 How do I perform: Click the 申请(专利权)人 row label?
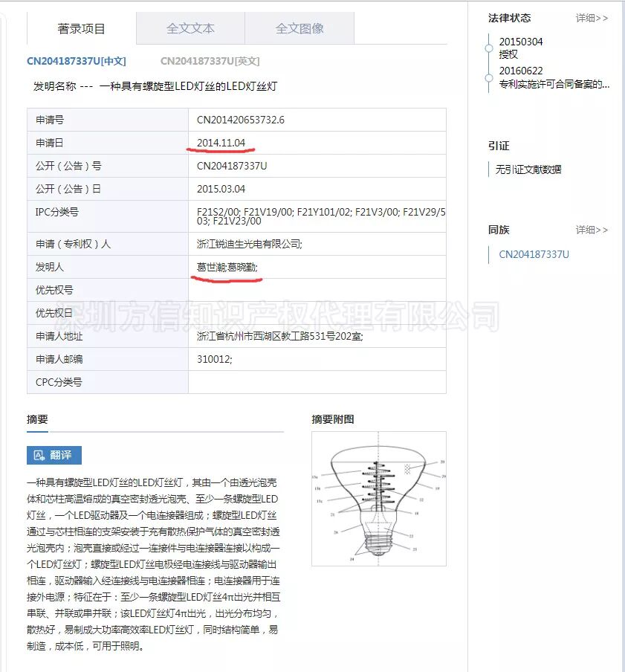[74, 244]
